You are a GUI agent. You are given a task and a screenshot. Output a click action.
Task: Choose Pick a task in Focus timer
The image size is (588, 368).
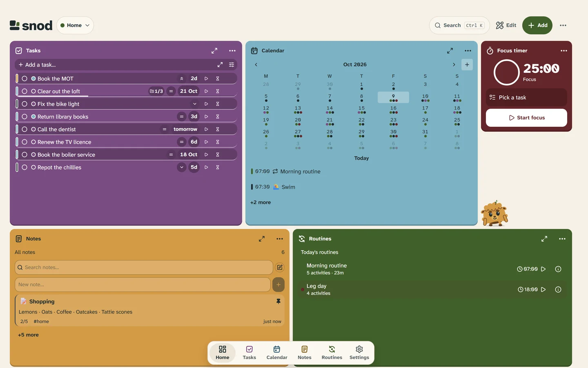(x=526, y=97)
